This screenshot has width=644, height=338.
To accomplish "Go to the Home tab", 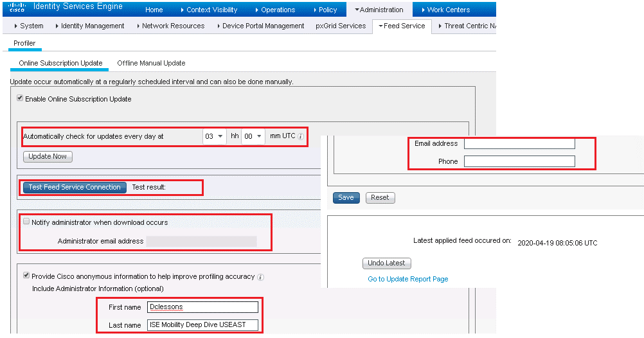I will coord(154,10).
